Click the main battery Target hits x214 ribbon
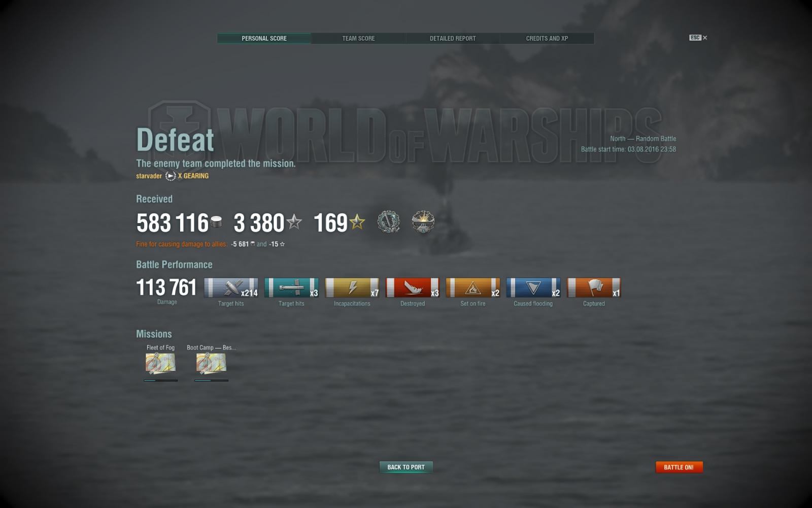This screenshot has width=812, height=508. [x=231, y=288]
